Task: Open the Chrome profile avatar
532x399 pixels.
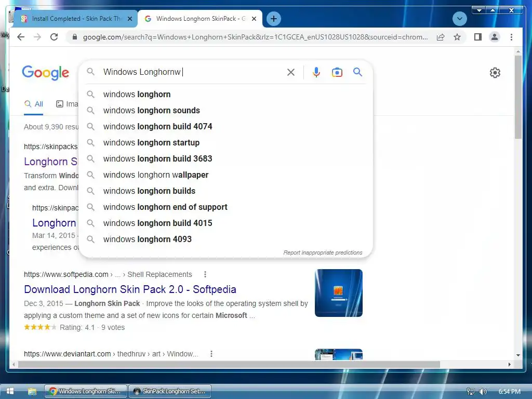Action: (x=495, y=37)
